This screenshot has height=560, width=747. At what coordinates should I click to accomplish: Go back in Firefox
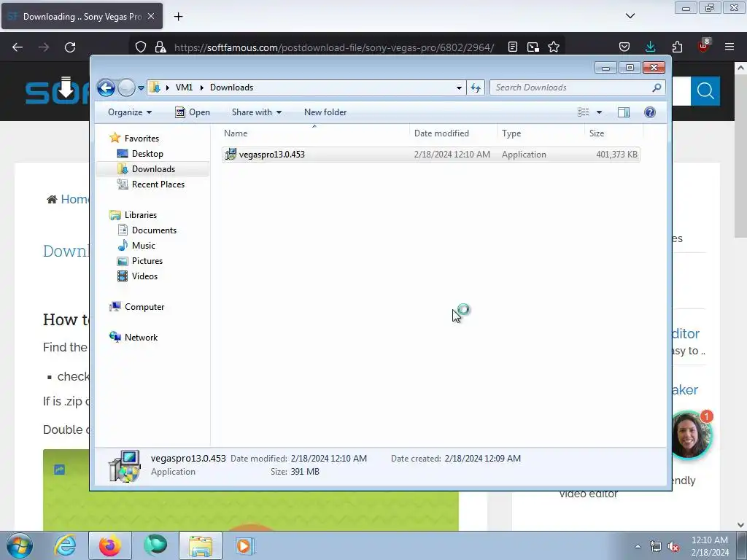(x=18, y=47)
